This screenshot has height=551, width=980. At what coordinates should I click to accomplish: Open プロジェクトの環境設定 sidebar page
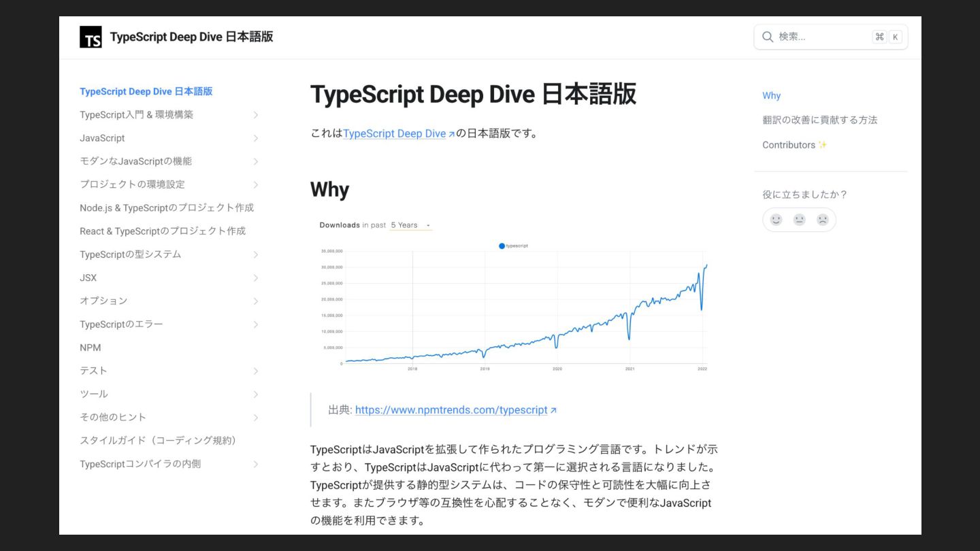(x=132, y=184)
